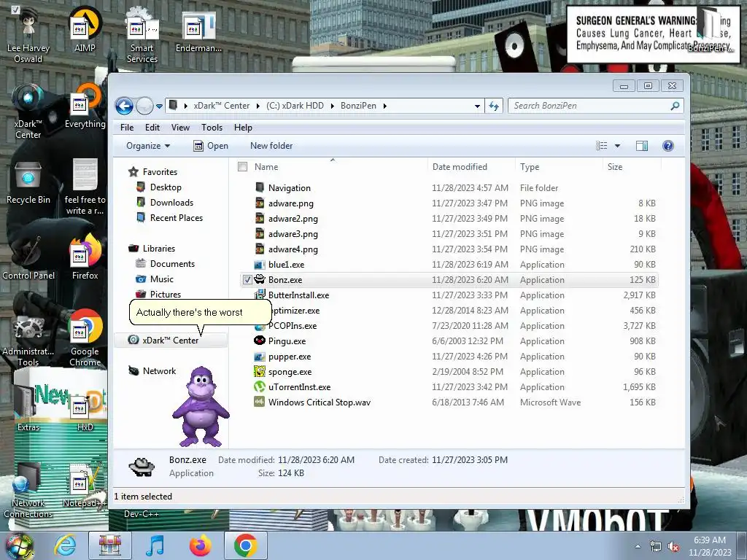
Task: Click the xDark Center breadcrumb
Action: [x=222, y=106]
